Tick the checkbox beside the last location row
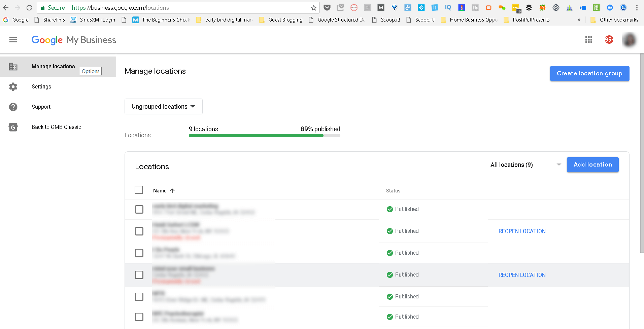 139,317
